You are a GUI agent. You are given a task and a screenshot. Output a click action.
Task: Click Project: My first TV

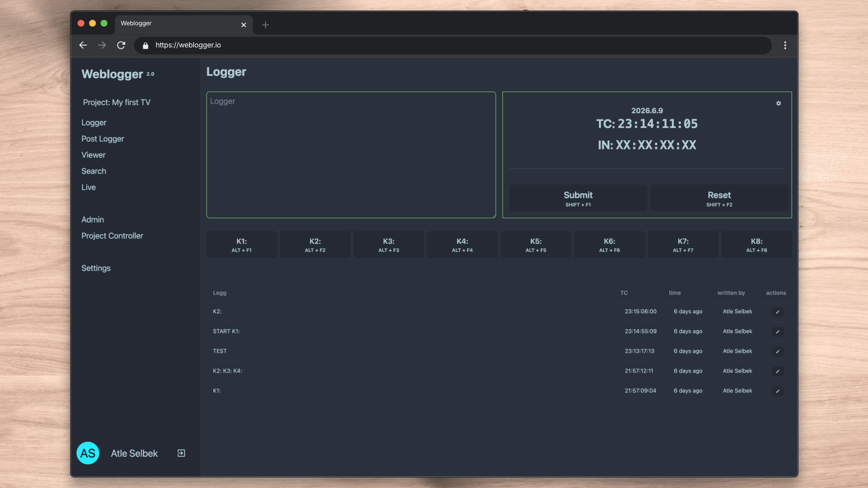tap(117, 103)
